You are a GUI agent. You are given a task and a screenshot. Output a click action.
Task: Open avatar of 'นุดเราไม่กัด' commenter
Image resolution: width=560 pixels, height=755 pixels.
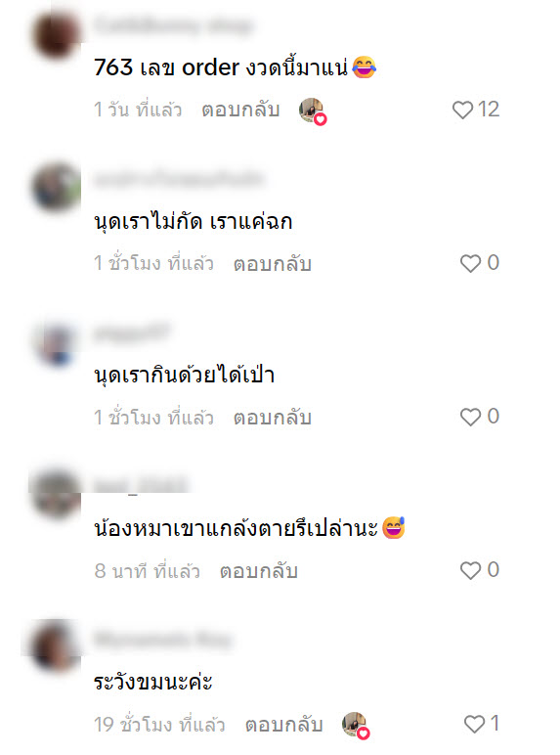(57, 188)
